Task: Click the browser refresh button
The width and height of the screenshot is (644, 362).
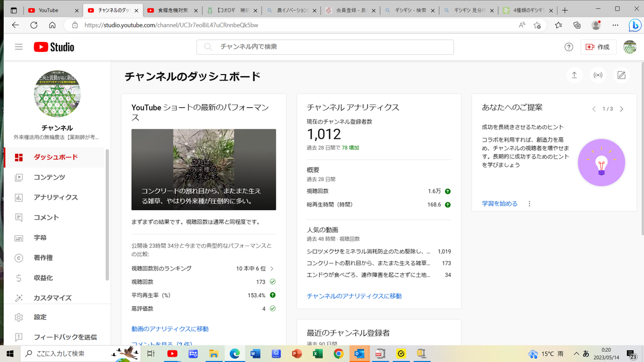Action: (x=33, y=25)
